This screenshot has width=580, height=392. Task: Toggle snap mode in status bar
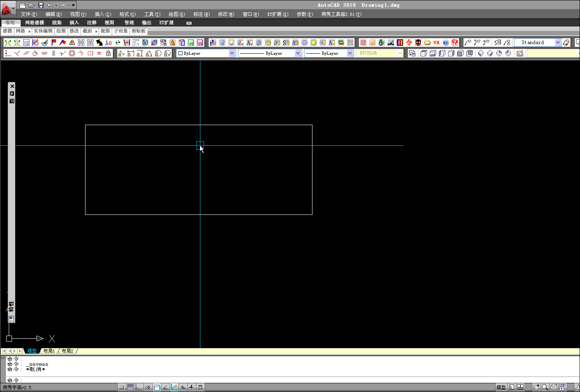pos(122,387)
